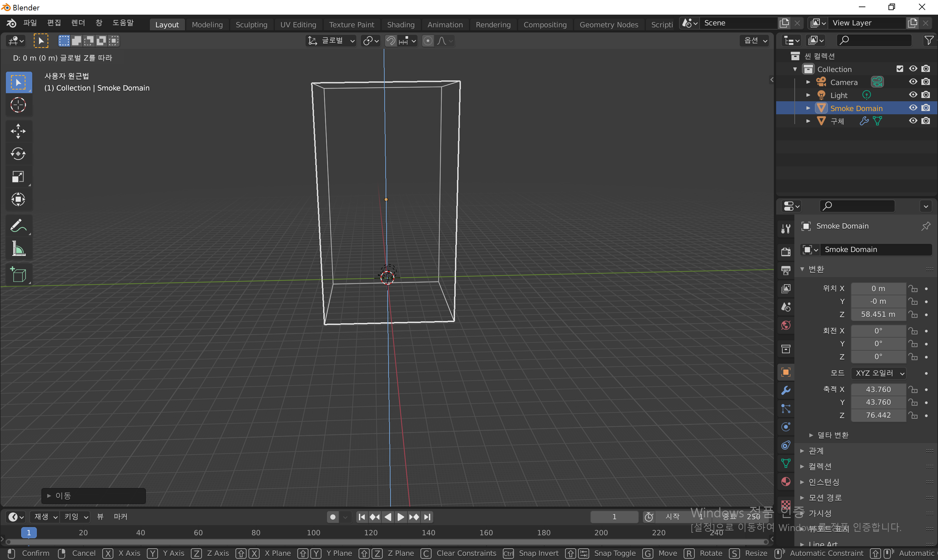Viewport: 938px width, 560px height.
Task: Toggle lock on 축적 Z field
Action: click(913, 415)
